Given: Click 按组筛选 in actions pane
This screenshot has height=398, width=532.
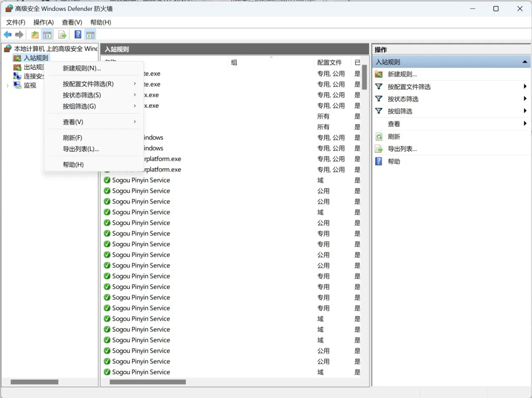Looking at the screenshot, I should click(400, 111).
